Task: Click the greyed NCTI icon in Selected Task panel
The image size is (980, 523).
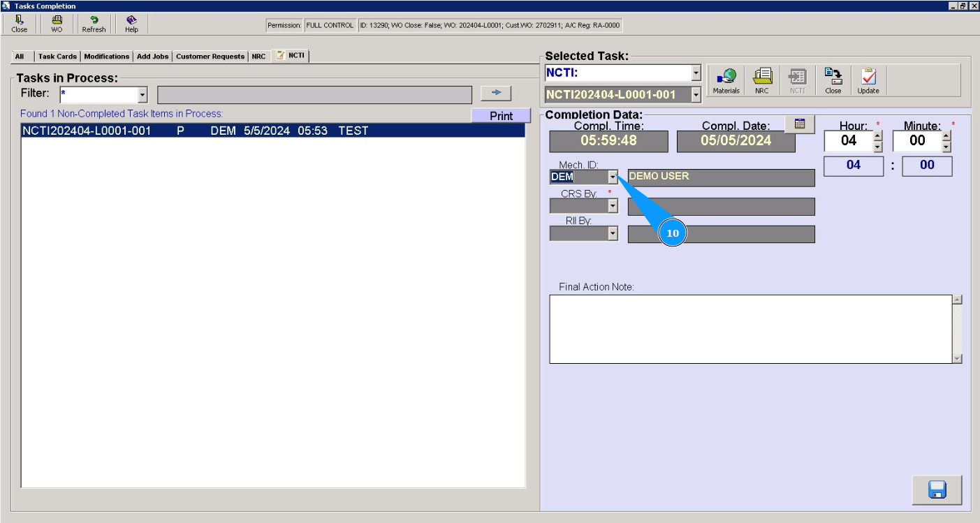Action: click(797, 81)
